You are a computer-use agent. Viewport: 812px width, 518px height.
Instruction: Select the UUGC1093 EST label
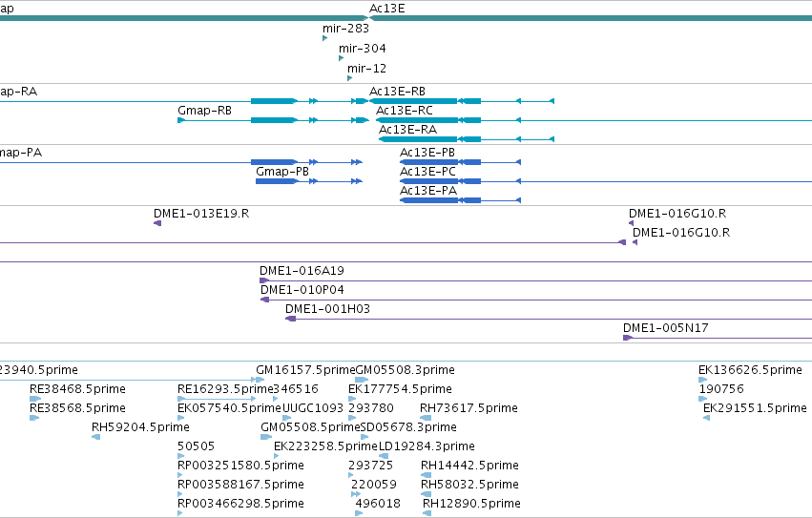313,408
